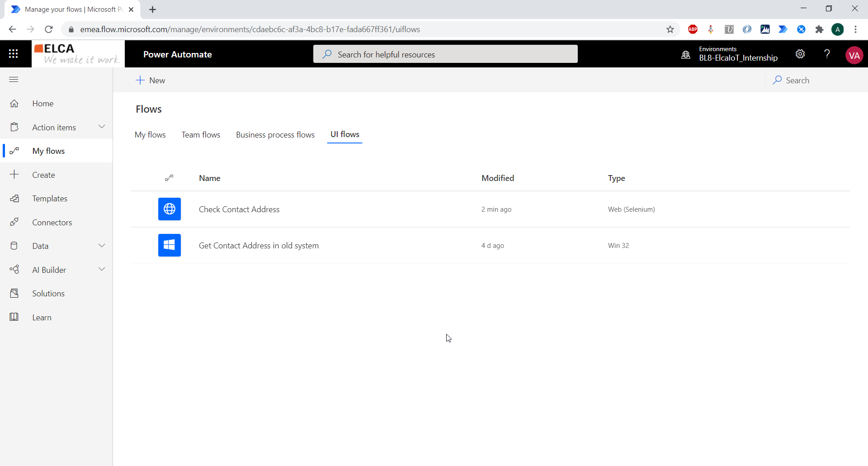This screenshot has height=466, width=868.
Task: Click the '2 min ago' modified value
Action: [x=496, y=209]
